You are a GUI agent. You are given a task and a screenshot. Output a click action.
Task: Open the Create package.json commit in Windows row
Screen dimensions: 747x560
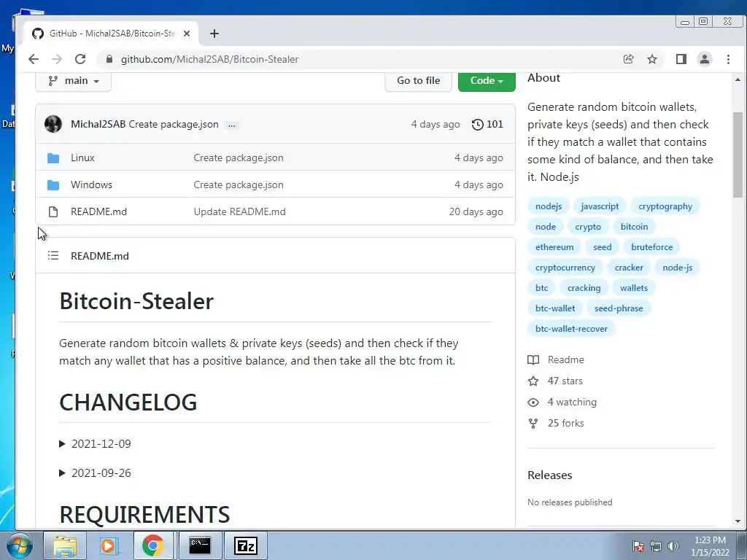tap(239, 184)
